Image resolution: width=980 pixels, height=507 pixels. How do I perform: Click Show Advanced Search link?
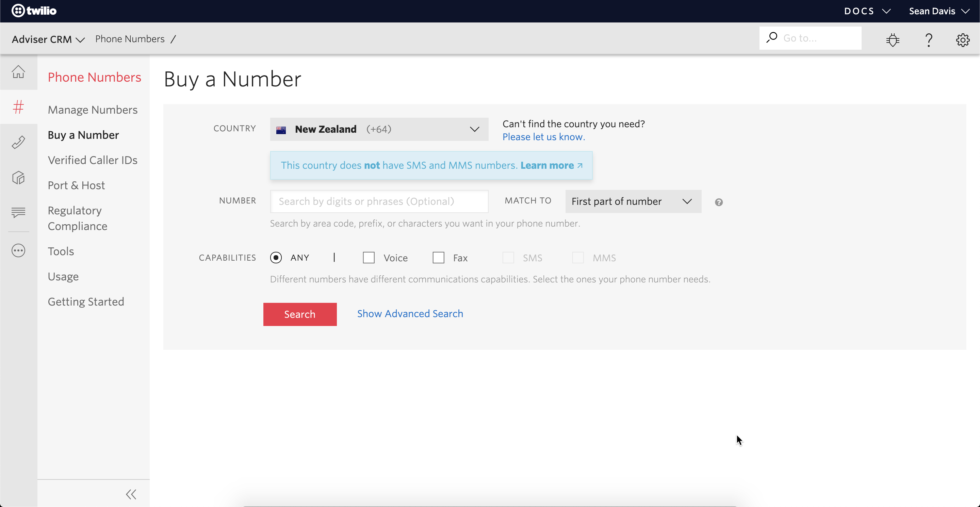pyautogui.click(x=410, y=313)
